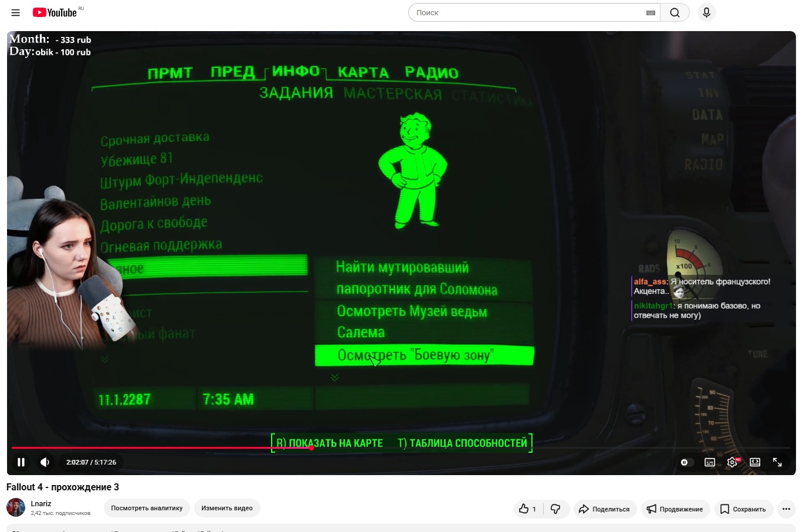
Task: Click the 7:35 AM game clock
Action: click(228, 399)
